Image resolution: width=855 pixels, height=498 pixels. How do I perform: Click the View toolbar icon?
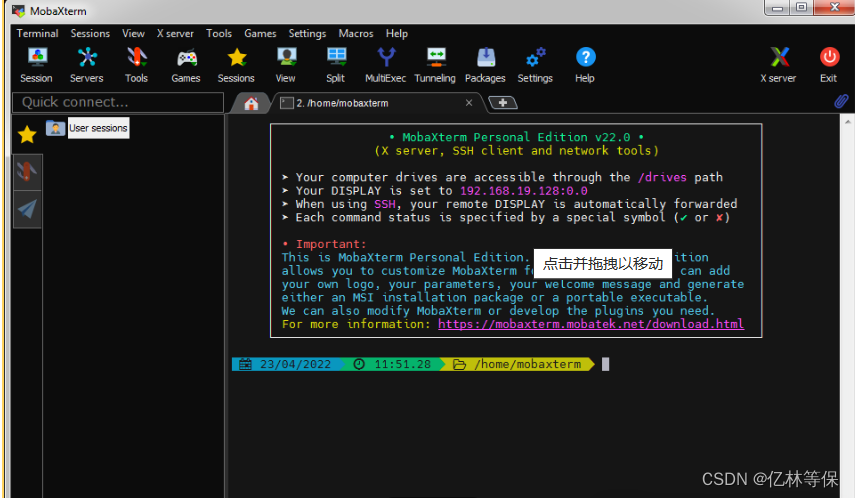[286, 65]
